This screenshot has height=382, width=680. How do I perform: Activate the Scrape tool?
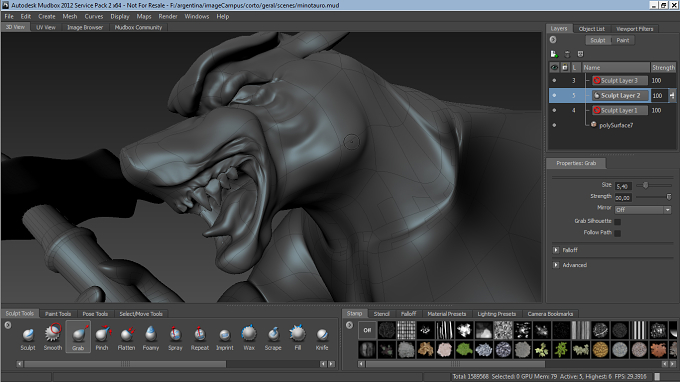click(273, 337)
